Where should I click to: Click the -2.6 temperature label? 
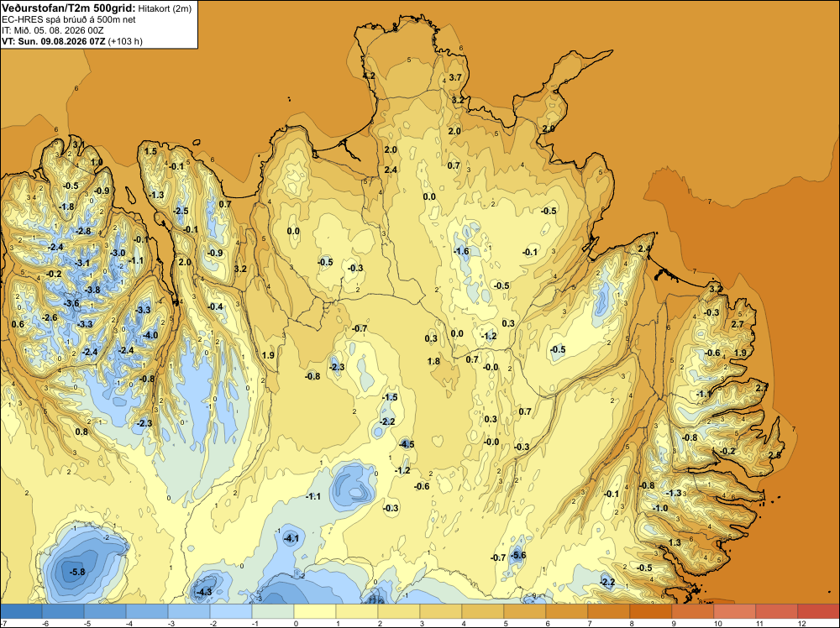50,317
